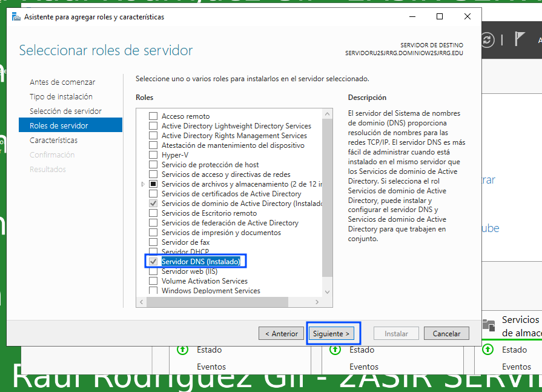Check Servicios de impresión y documentos
The image size is (542, 392).
pyautogui.click(x=153, y=232)
